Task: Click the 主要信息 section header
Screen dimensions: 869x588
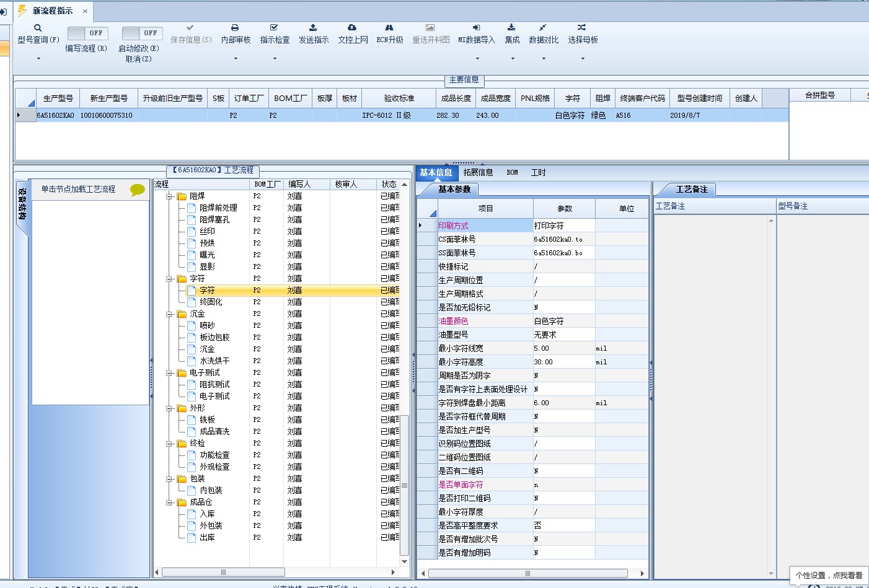Action: tap(464, 80)
